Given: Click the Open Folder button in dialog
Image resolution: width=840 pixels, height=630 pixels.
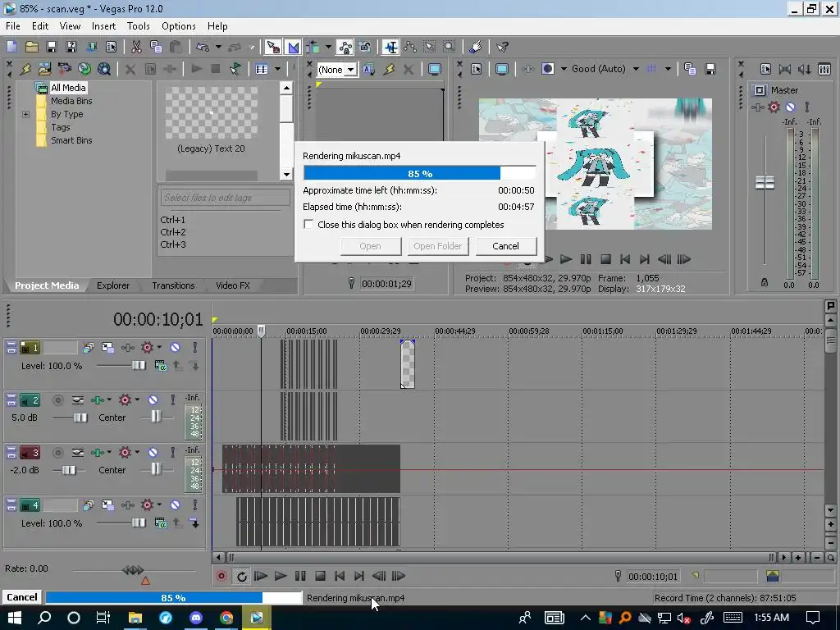Looking at the screenshot, I should click(437, 246).
